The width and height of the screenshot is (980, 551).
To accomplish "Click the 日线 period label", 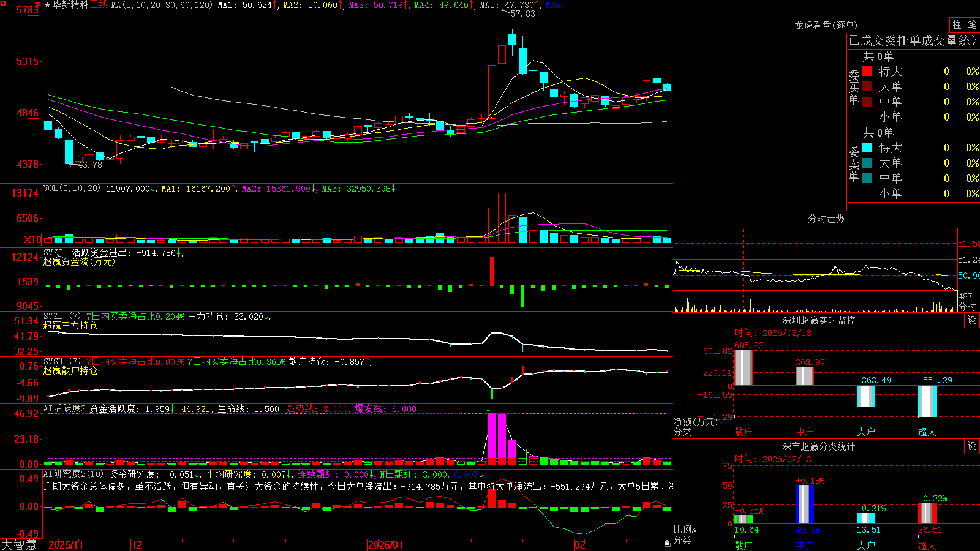I will (x=99, y=5).
